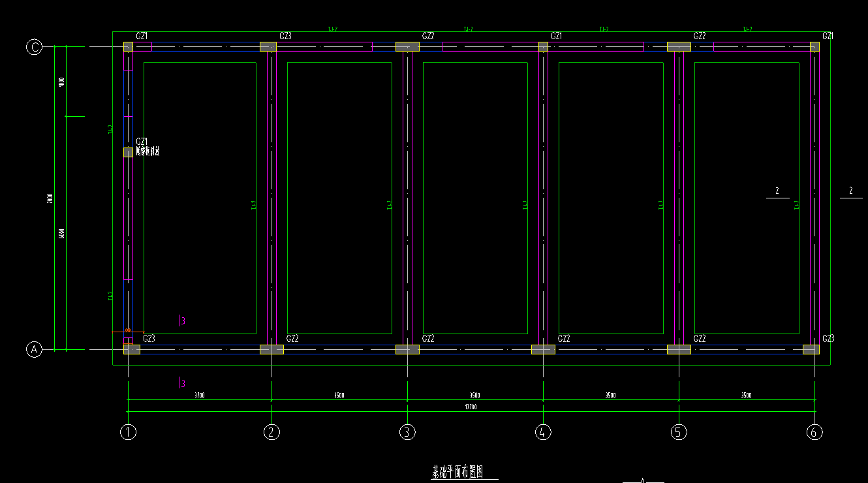This screenshot has width=868, height=483.
Task: Click grid bubble 5 at the bottom
Action: (x=679, y=432)
